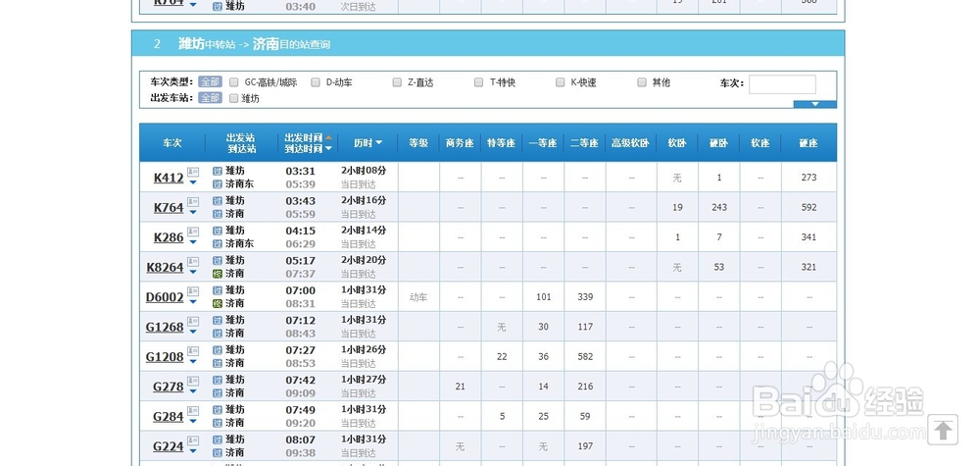
Task: Open the ID card icon beside D6002
Action: coord(193,291)
